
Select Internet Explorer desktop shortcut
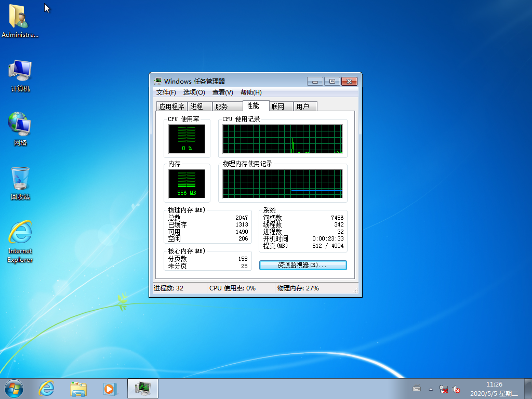coord(20,242)
